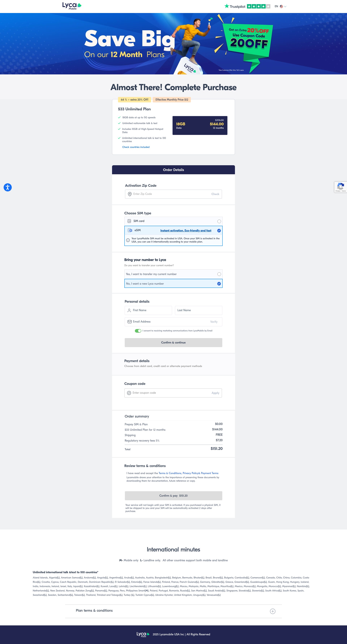Click the info icon beside activation notice

(128, 240)
